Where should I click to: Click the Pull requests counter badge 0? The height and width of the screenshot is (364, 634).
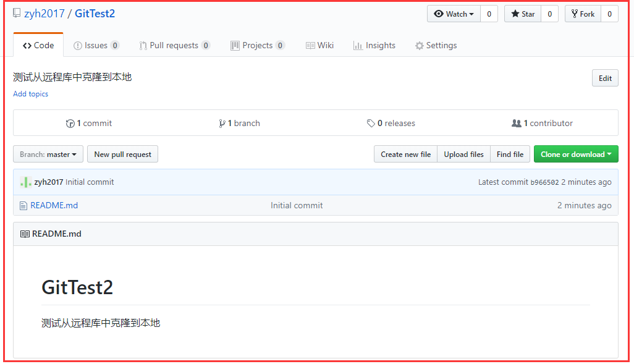[x=206, y=45]
